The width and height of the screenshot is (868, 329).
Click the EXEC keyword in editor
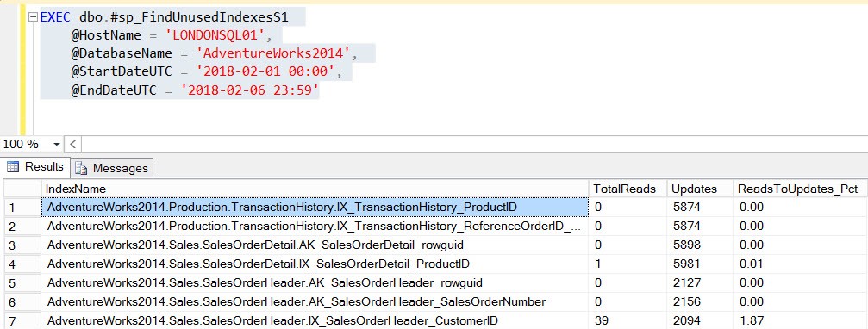click(55, 17)
